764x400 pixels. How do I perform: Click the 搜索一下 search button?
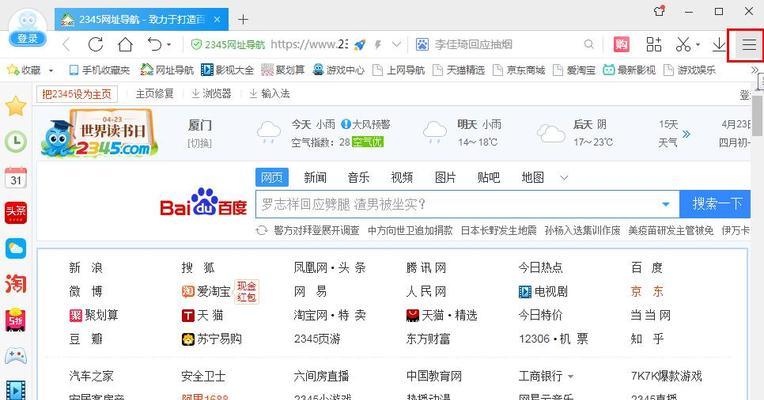click(x=715, y=204)
